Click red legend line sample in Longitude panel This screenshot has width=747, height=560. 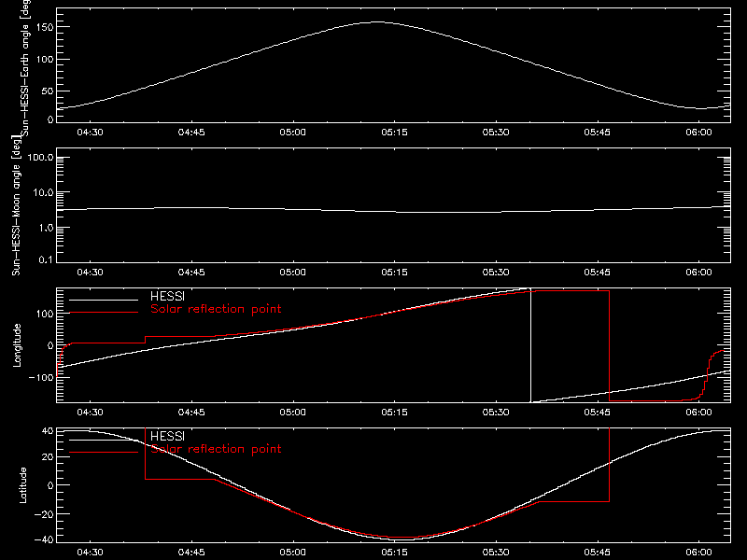(x=104, y=313)
